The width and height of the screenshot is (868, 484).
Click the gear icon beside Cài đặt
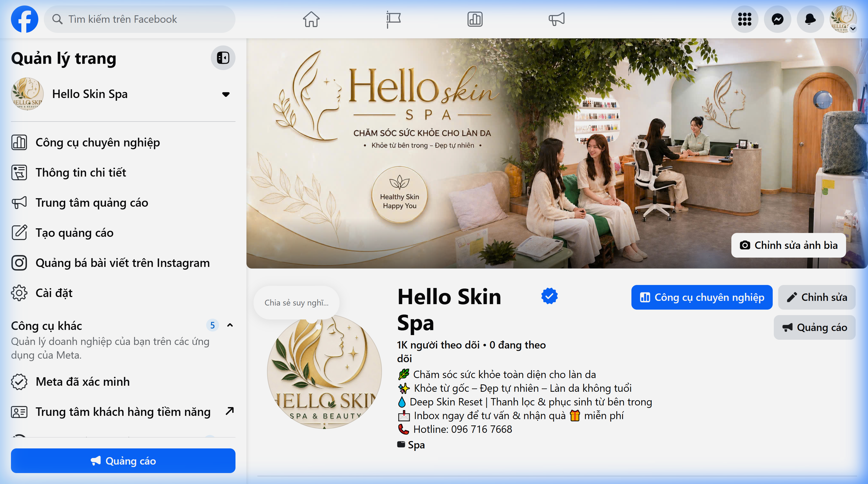[19, 293]
